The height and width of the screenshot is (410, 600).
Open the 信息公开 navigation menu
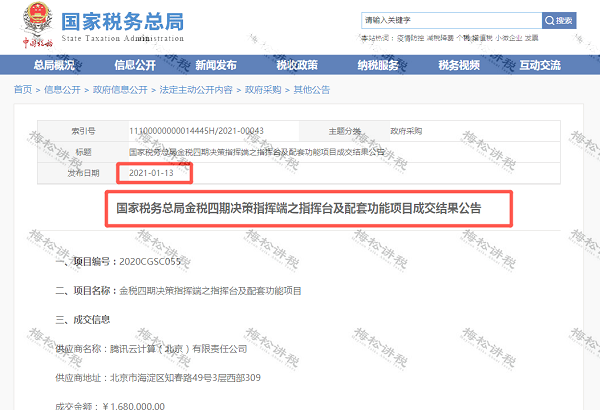point(135,65)
